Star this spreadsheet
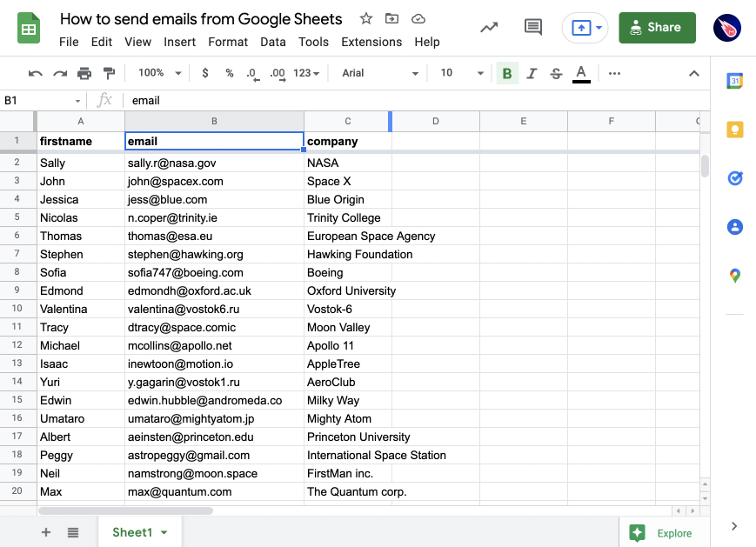This screenshot has width=756, height=547. point(366,19)
